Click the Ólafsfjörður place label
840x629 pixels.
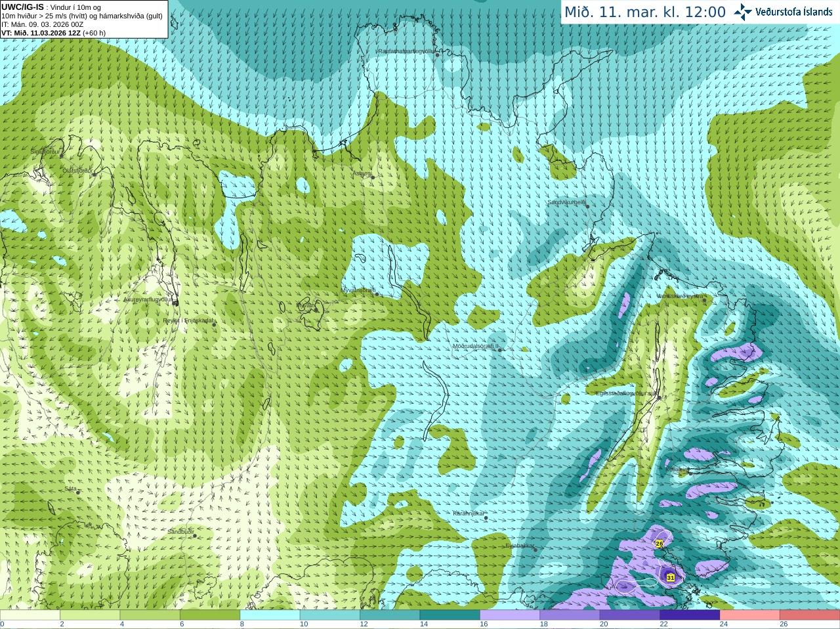point(77,171)
